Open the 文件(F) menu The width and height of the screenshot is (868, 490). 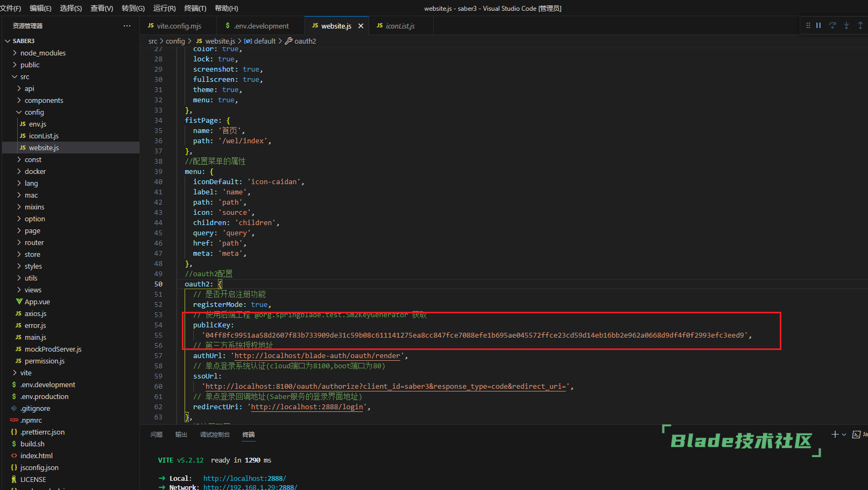[10, 8]
